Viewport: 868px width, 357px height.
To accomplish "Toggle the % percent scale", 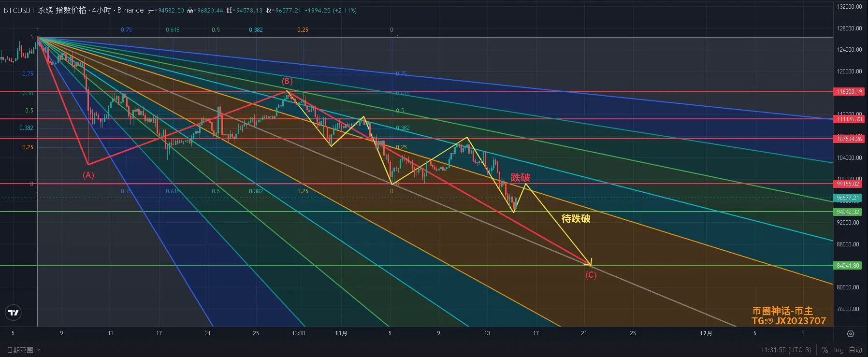I will point(825,350).
